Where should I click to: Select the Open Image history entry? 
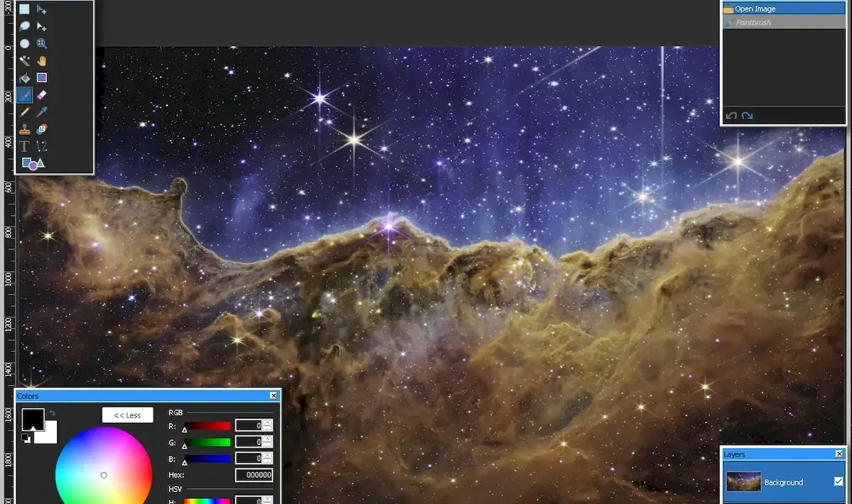[784, 9]
